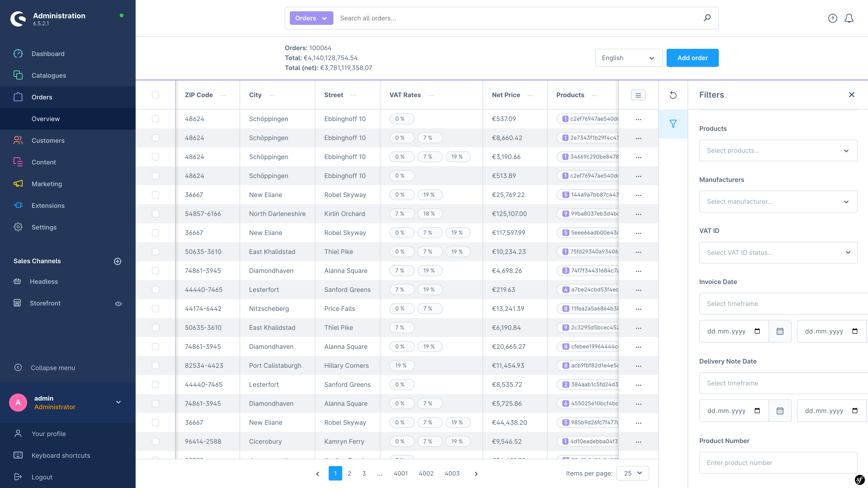Image resolution: width=868 pixels, height=488 pixels.
Task: Toggle the funnel filter icon
Action: 673,124
